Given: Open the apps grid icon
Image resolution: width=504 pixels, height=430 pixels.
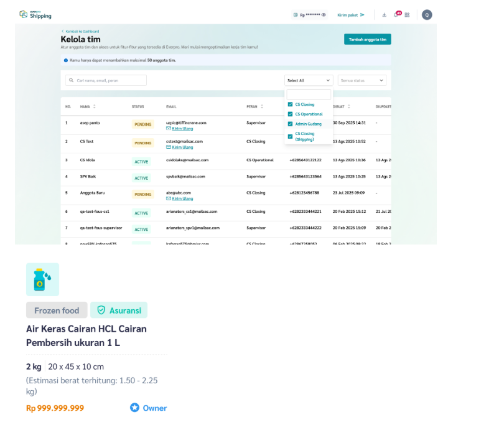Looking at the screenshot, I should coord(407,15).
